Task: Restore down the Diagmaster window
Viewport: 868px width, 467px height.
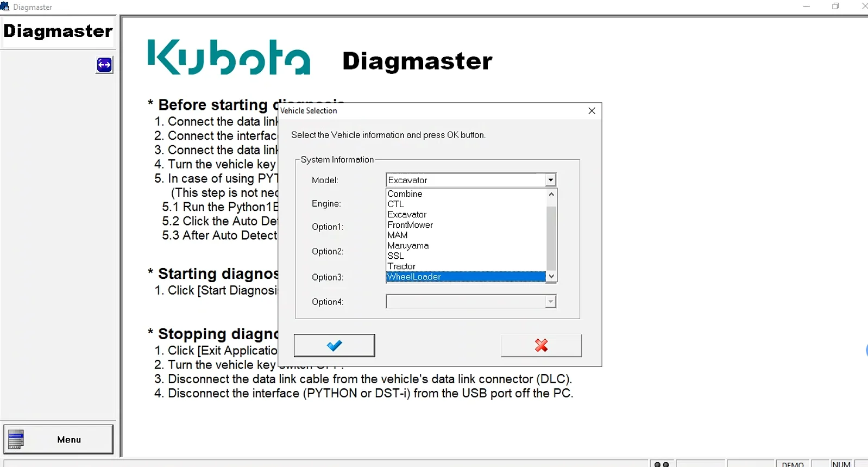Action: (x=835, y=7)
